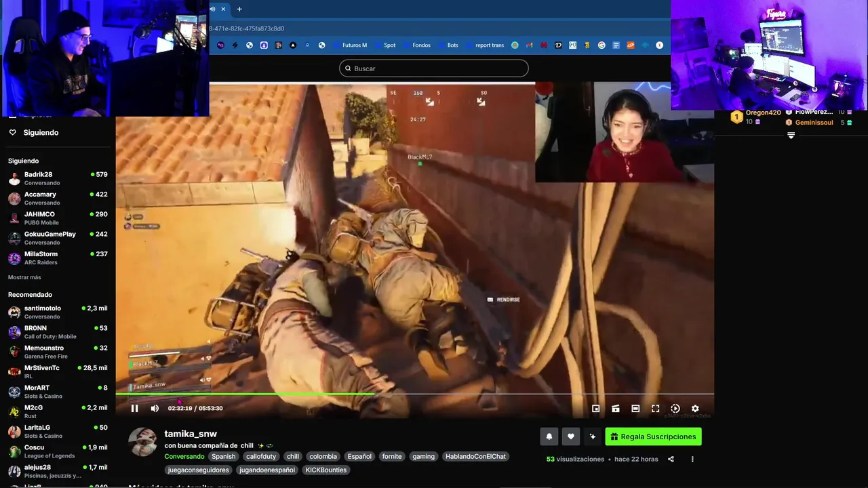This screenshot has width=868, height=488.
Task: Open M2cG recommended channel
Action: pos(58,411)
